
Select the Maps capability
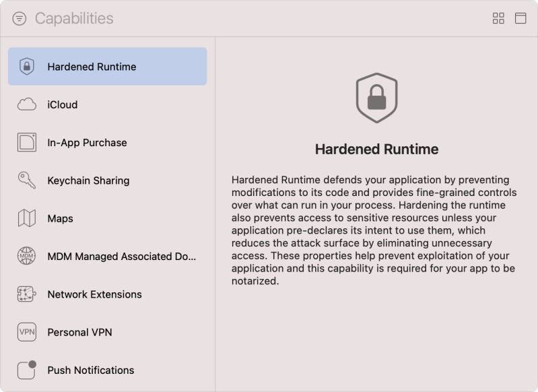tap(107, 218)
